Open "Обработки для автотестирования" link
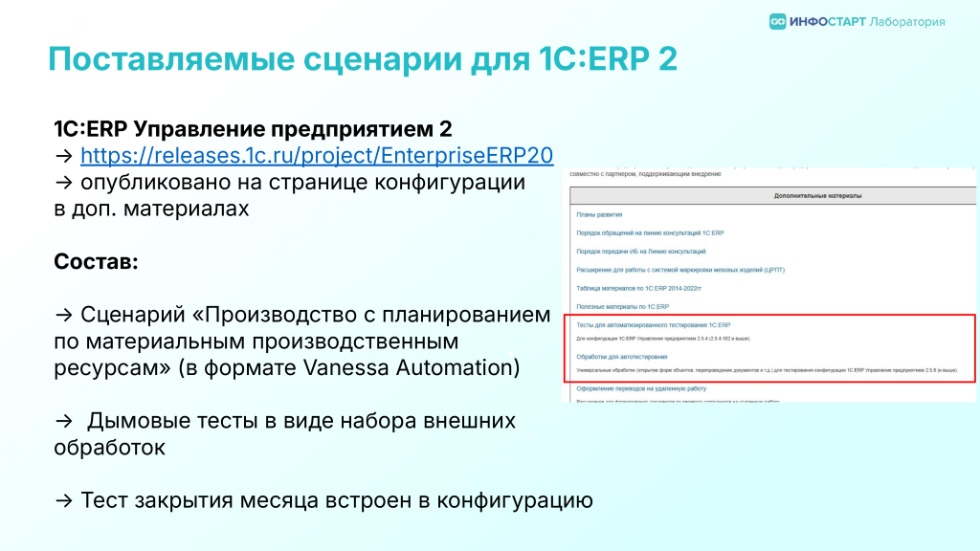Screen dimensions: 980x551 (x=622, y=357)
